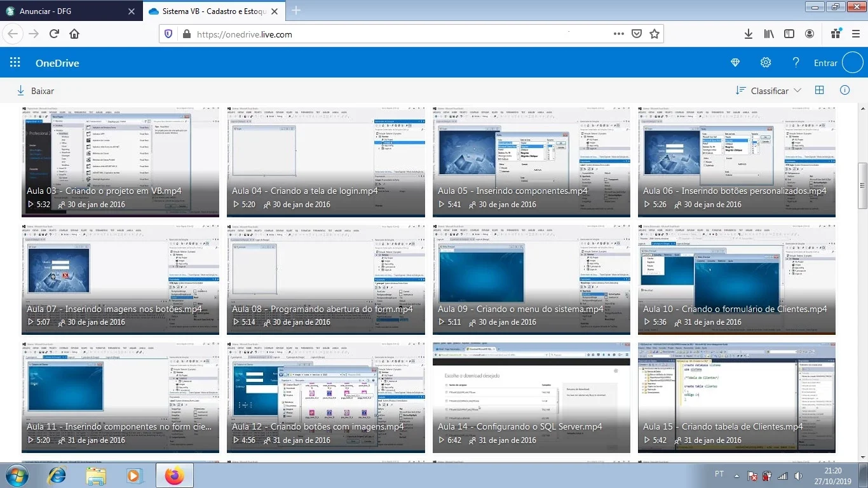Open Internet Explorer from the taskbar

point(57,475)
